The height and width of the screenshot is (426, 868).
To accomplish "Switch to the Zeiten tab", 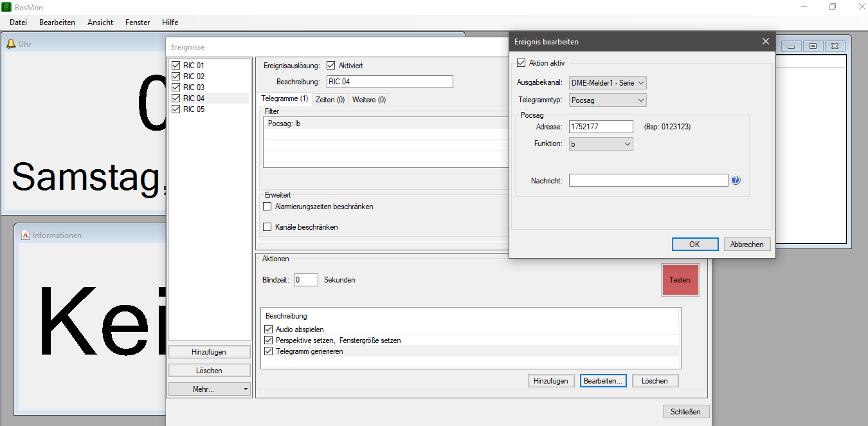I will pyautogui.click(x=330, y=99).
